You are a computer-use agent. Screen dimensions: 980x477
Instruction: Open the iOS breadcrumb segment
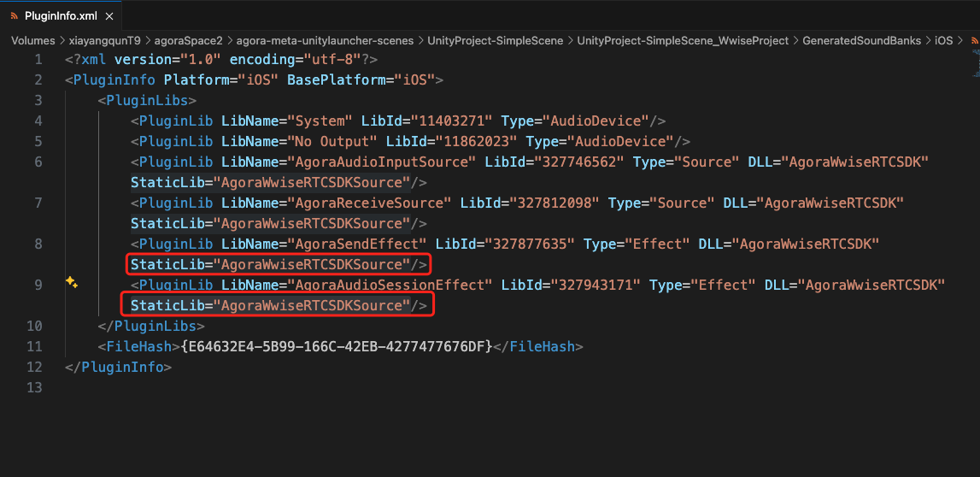944,41
